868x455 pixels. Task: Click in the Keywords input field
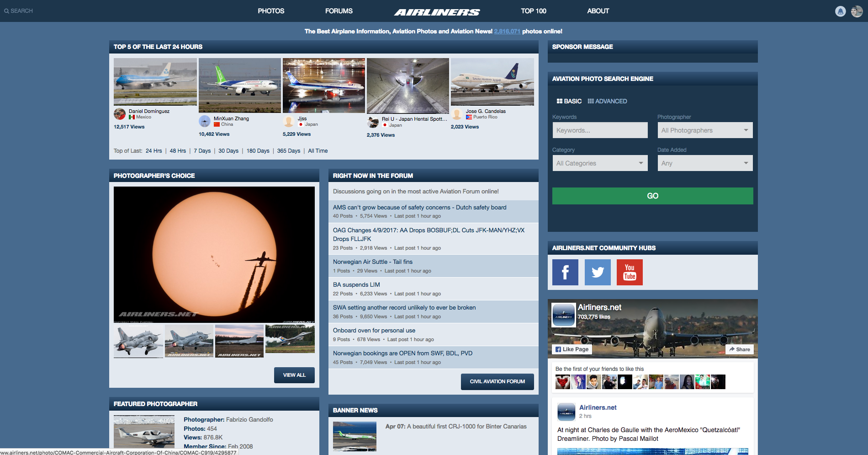tap(600, 130)
